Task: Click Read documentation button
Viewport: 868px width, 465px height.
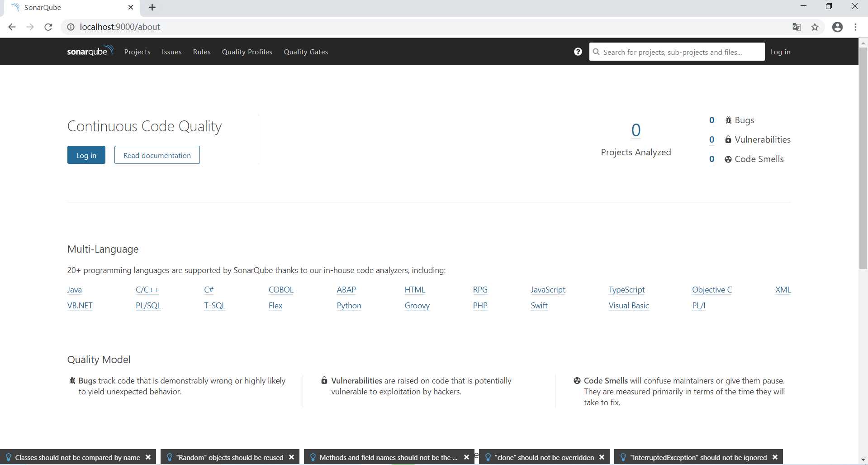Action: coord(157,155)
